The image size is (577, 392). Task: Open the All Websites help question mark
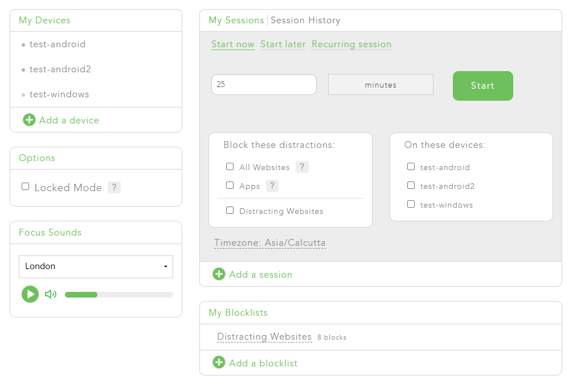(302, 167)
